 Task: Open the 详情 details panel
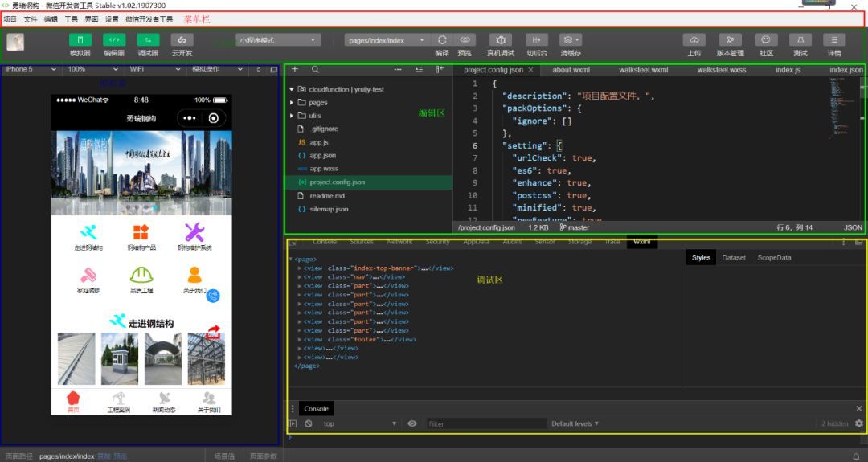pyautogui.click(x=834, y=40)
